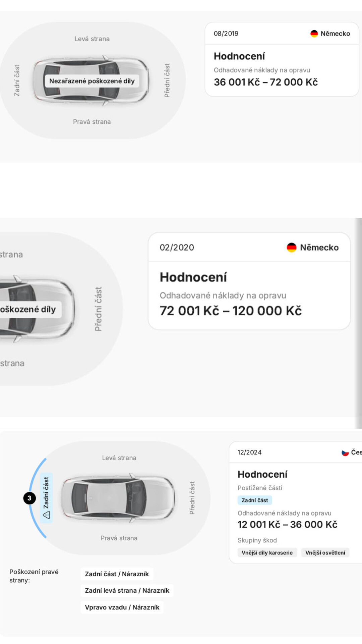This screenshot has height=644, width=362.
Task: Select the 'Vnější díly karoserie' damage group tag
Action: click(x=267, y=552)
